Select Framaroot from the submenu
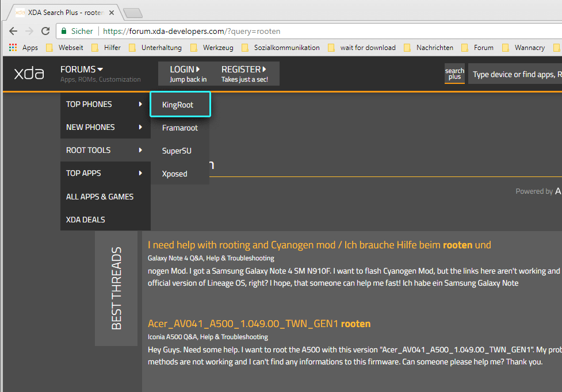Image resolution: width=562 pixels, height=392 pixels. (180, 128)
